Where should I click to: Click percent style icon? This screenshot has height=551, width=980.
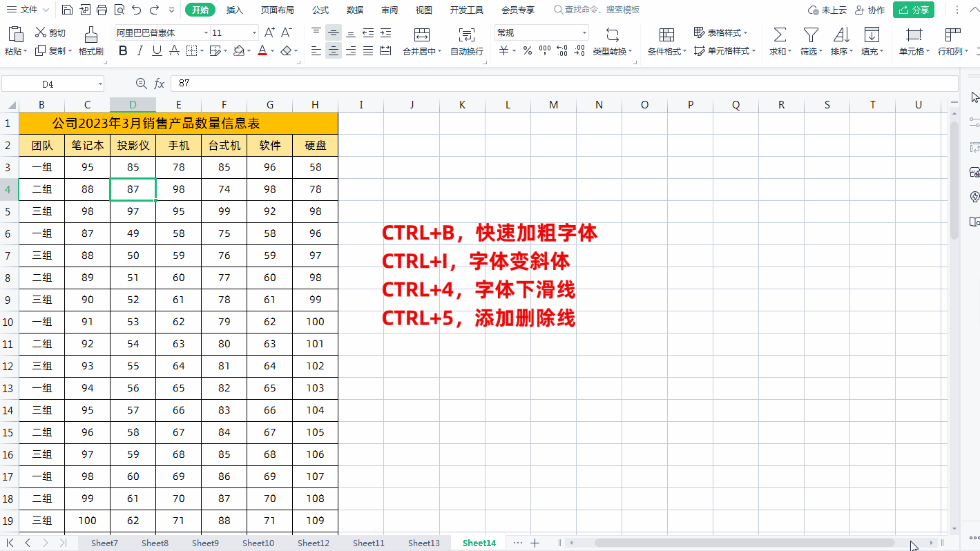pos(528,50)
